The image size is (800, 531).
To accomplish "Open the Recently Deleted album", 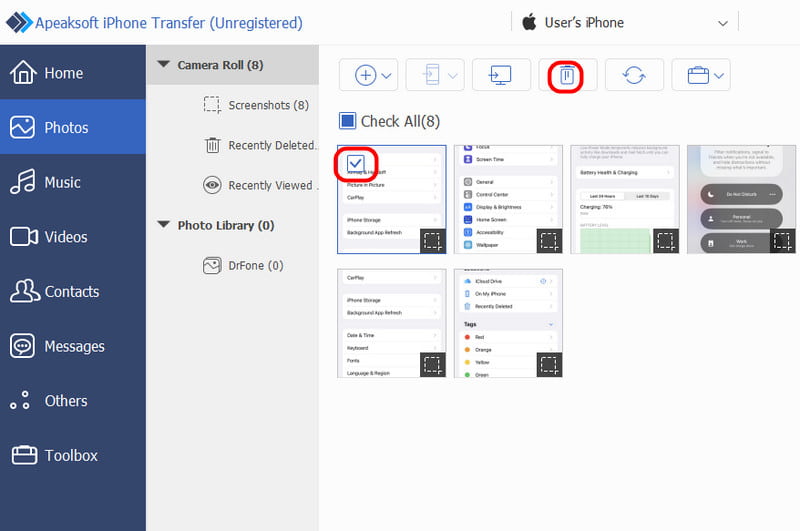I will coord(260,145).
